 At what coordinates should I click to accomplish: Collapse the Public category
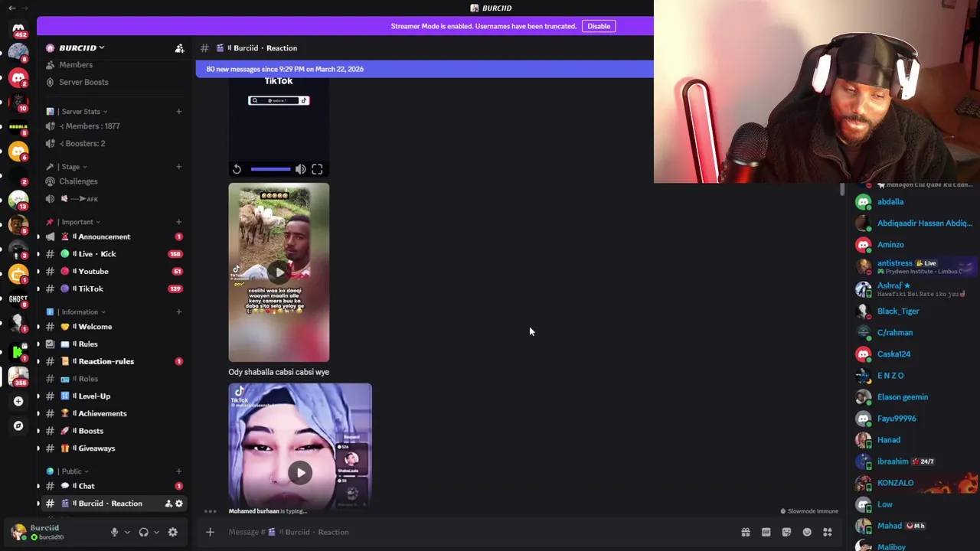(x=71, y=471)
